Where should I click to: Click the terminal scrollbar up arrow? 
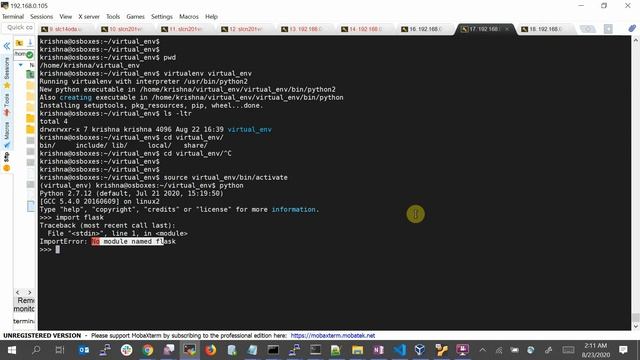point(636,40)
